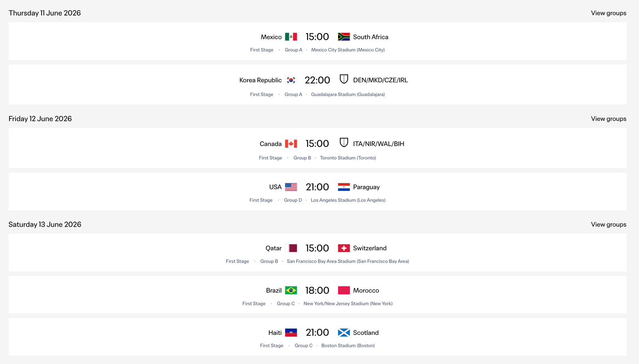The width and height of the screenshot is (639, 364).
Task: Click the Scotland flag icon
Action: click(344, 333)
